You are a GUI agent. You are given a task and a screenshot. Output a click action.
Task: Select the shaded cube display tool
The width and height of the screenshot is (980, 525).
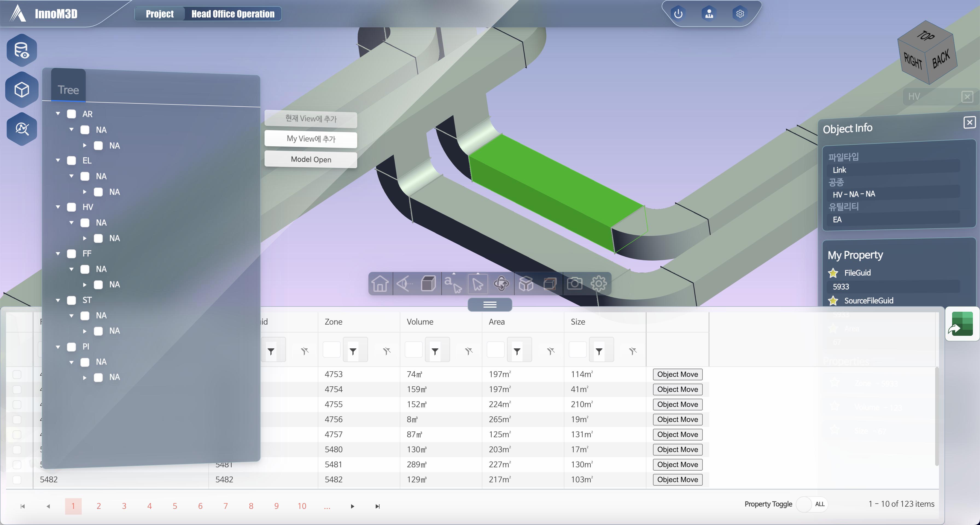pyautogui.click(x=429, y=284)
